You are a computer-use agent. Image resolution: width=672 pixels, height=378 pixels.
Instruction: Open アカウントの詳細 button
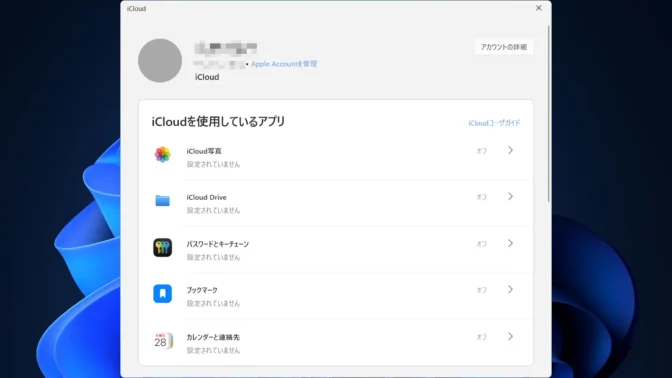(504, 47)
